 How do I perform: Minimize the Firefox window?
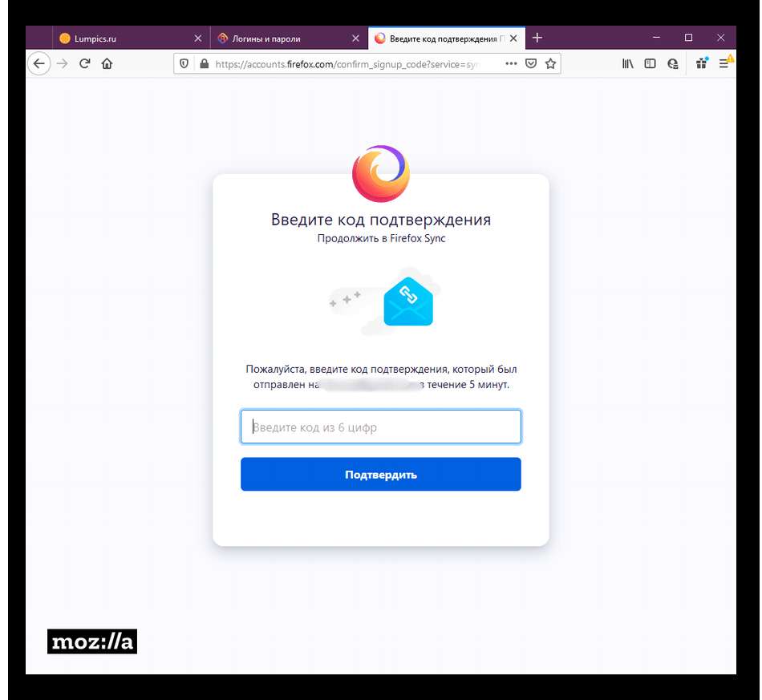click(657, 38)
